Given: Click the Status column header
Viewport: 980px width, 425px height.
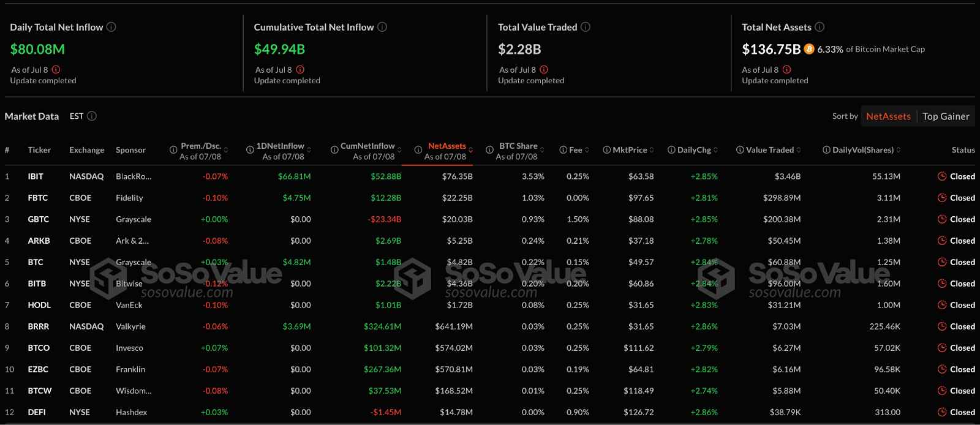Looking at the screenshot, I should [x=963, y=150].
